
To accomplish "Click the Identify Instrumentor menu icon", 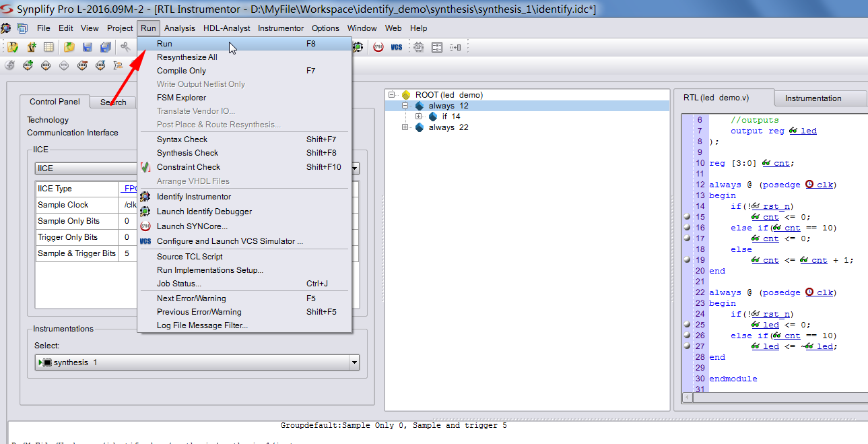I will pyautogui.click(x=145, y=197).
